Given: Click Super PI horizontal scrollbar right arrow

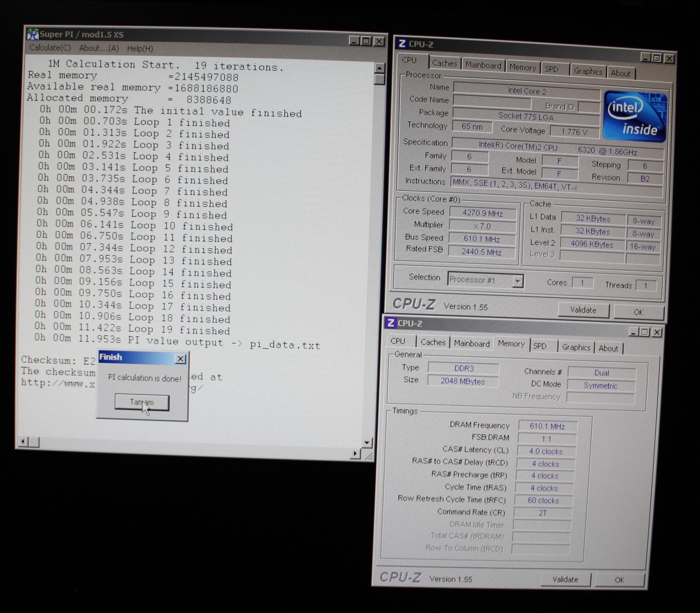Looking at the screenshot, I should (x=356, y=453).
